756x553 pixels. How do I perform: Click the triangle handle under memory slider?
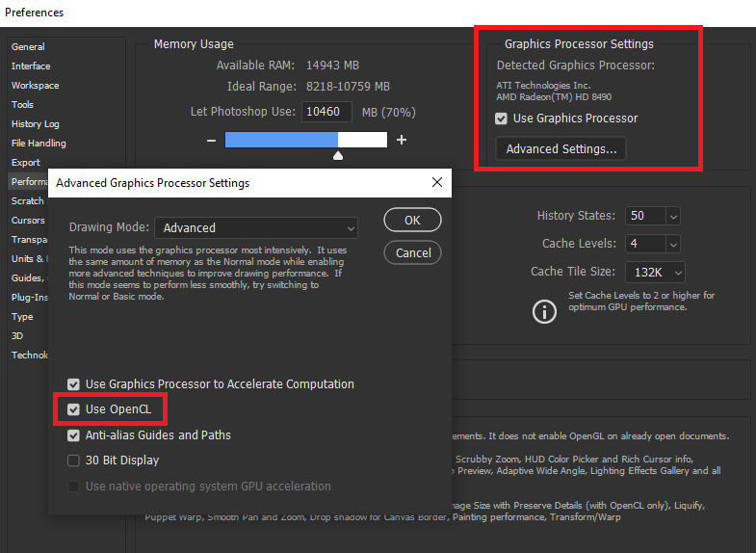pyautogui.click(x=338, y=155)
